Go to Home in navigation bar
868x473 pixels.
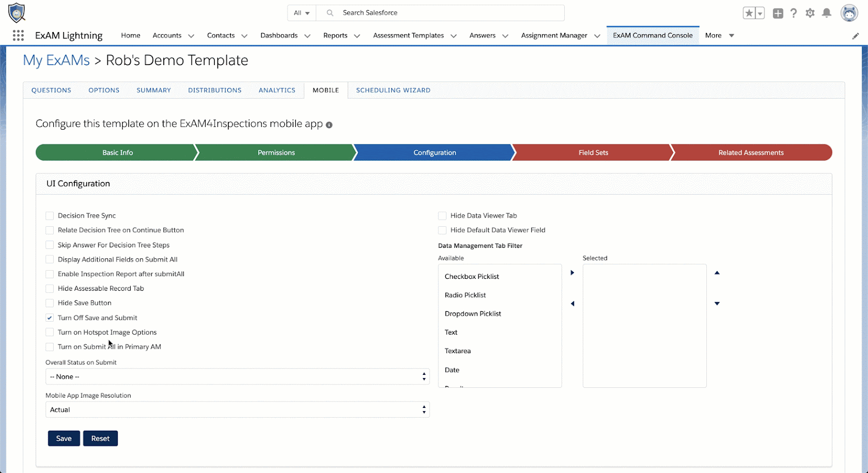[x=131, y=36]
